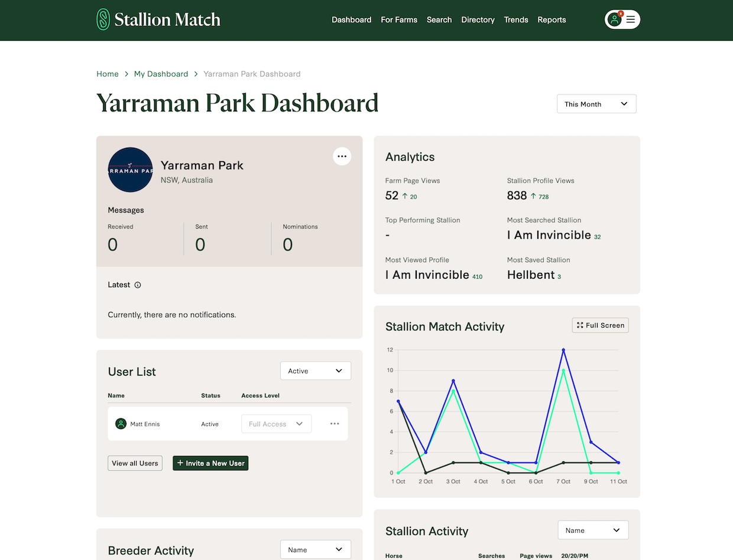This screenshot has height=560, width=733.
Task: Open Yarraman Park farm options ellipsis
Action: coord(342,156)
